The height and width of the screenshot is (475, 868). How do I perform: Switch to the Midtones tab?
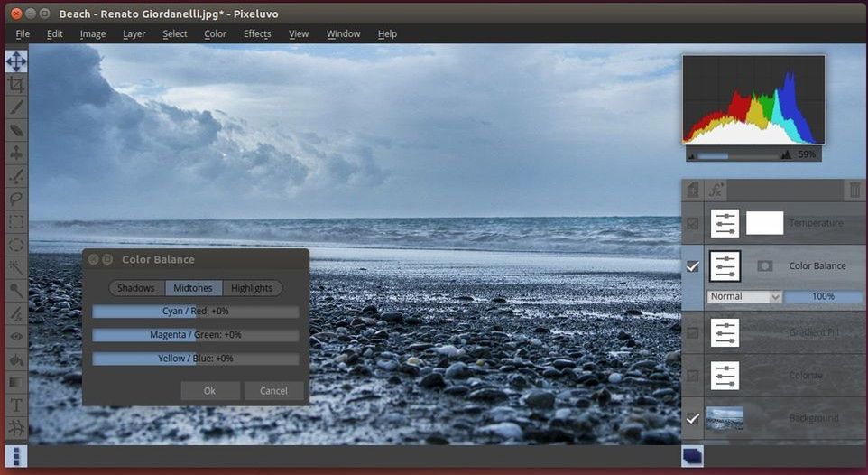193,288
